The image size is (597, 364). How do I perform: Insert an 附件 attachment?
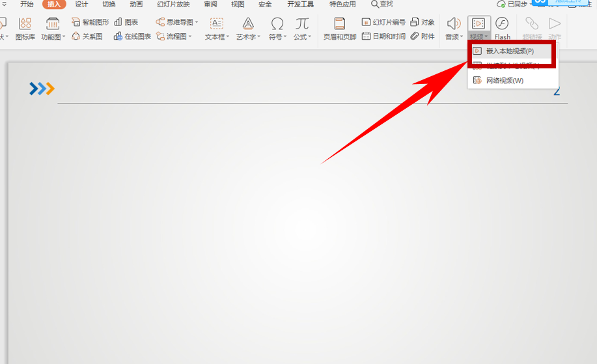click(x=423, y=36)
